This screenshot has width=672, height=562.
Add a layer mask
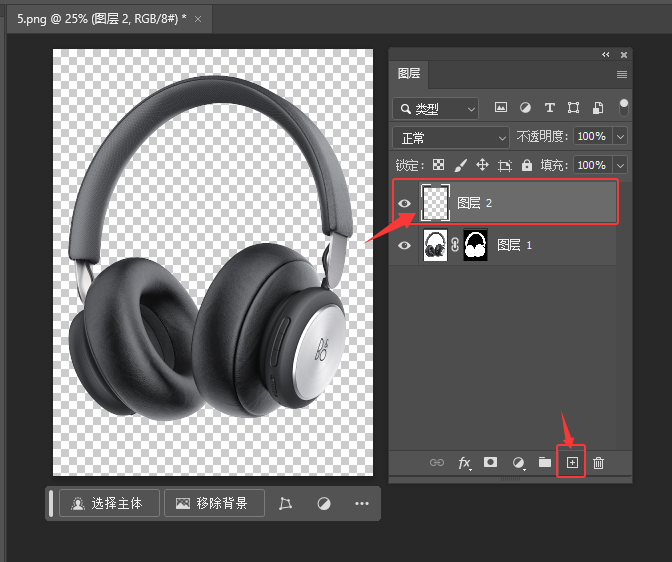(490, 462)
